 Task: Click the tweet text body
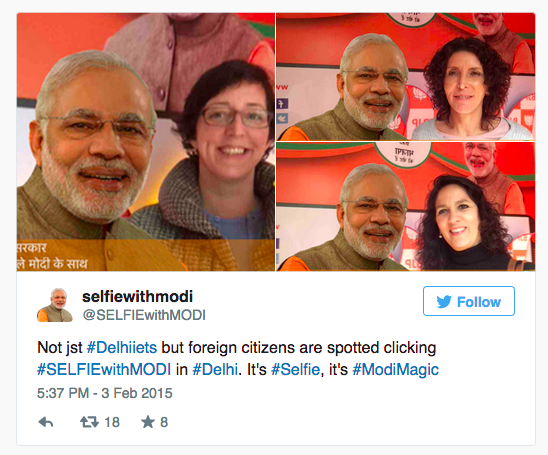coord(238,359)
